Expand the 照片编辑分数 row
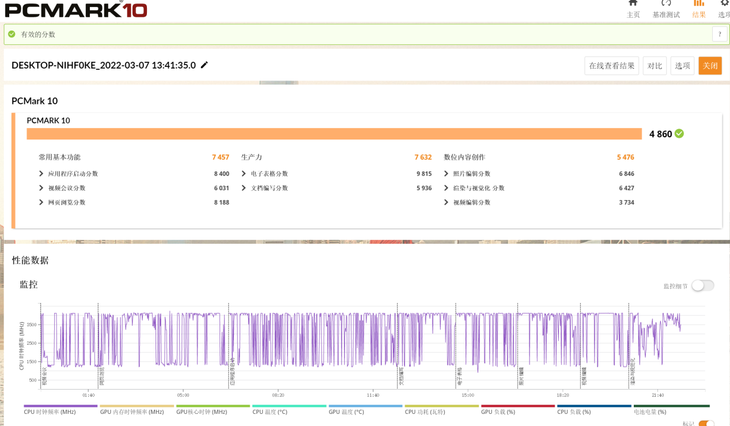This screenshot has height=426, width=730. pyautogui.click(x=446, y=174)
